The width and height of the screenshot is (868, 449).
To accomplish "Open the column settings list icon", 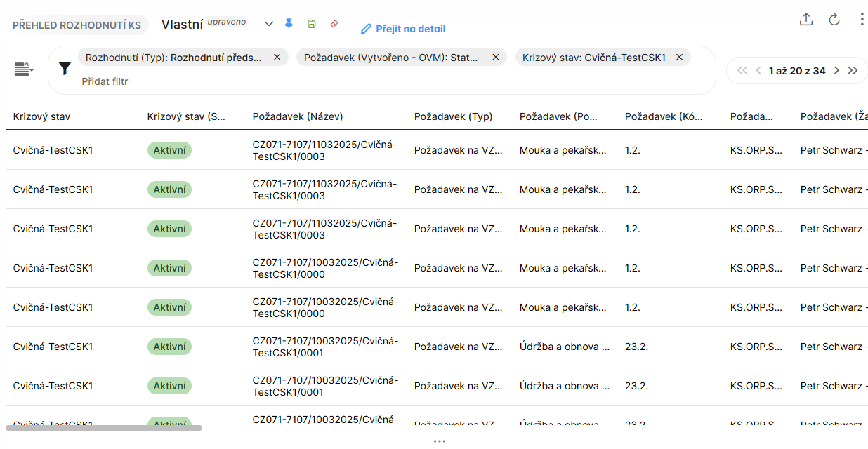I will click(24, 69).
